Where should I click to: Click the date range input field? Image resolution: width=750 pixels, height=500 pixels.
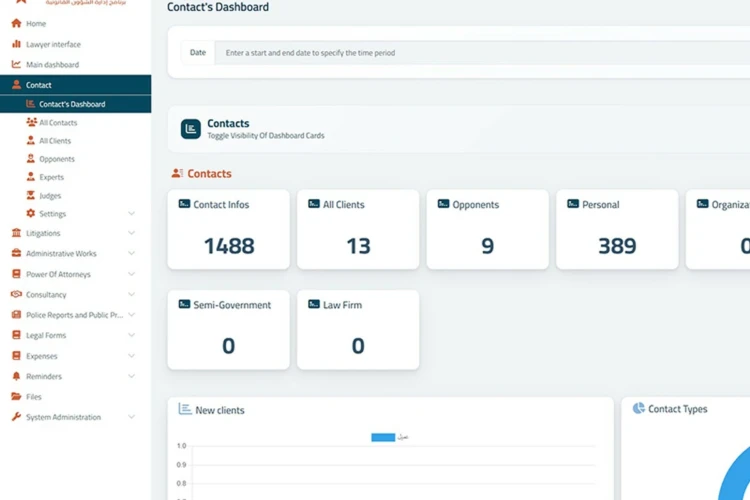click(483, 53)
